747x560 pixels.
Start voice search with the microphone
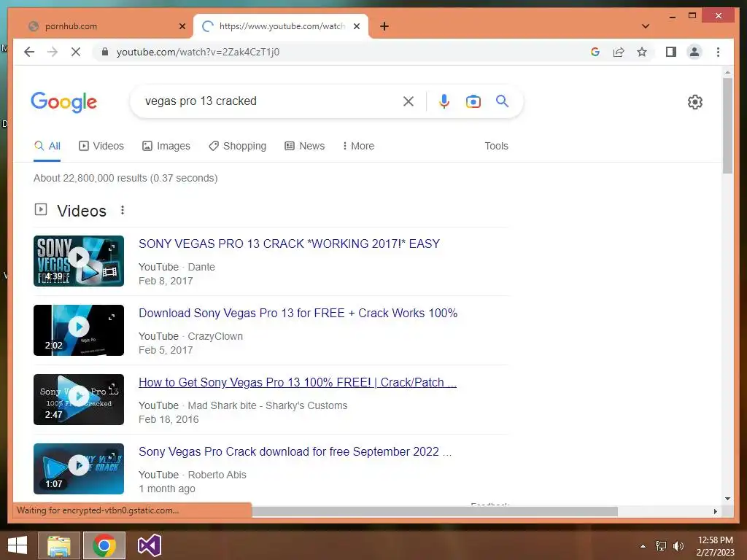pos(444,101)
